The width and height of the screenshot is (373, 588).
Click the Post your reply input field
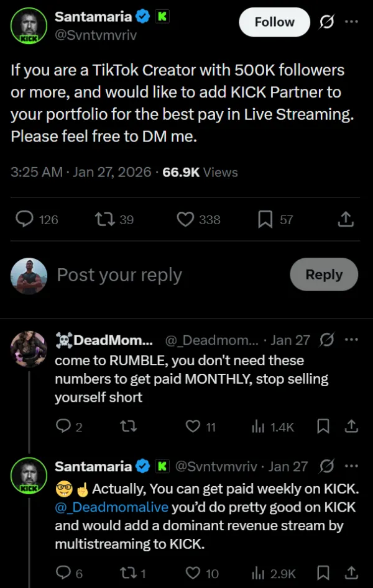tap(118, 274)
